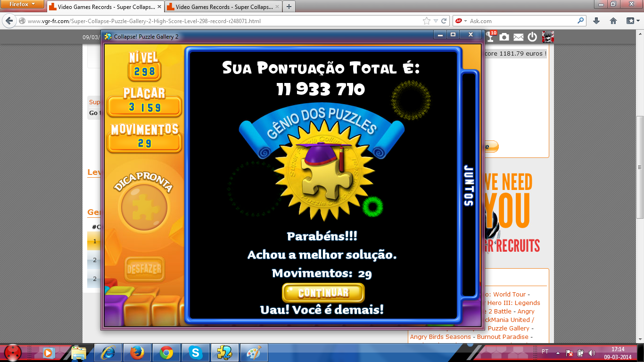Screen dimensions: 644x362
Task: Click the Desfazer undo button
Action: click(144, 269)
